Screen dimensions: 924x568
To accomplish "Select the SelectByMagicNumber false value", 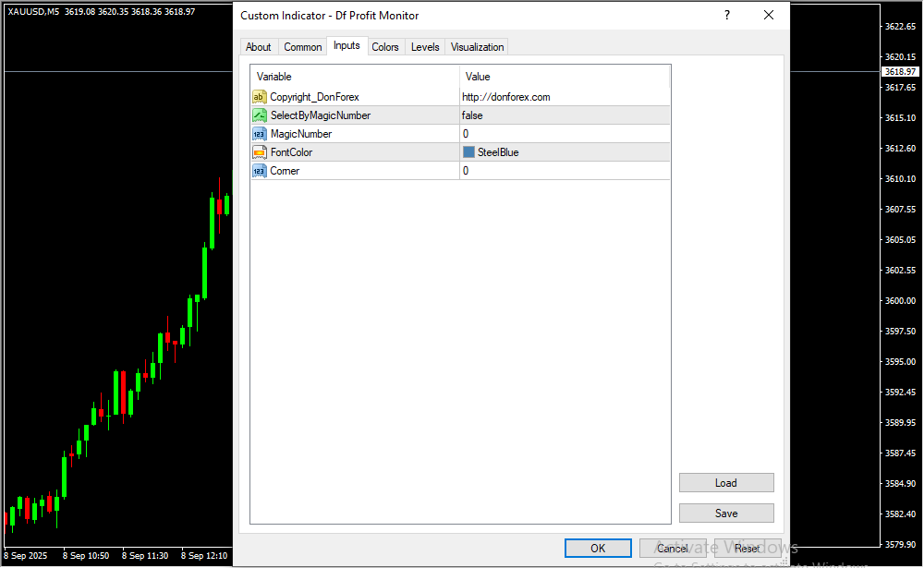I will coord(472,115).
